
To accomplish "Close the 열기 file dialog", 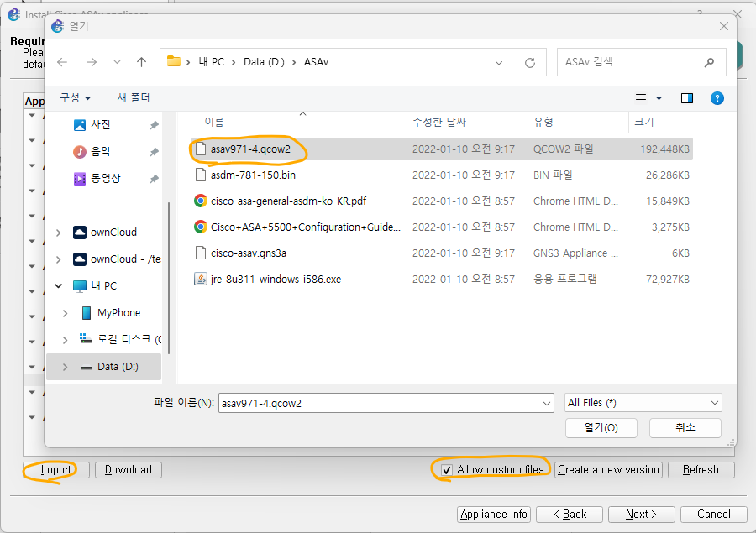I will pos(724,26).
